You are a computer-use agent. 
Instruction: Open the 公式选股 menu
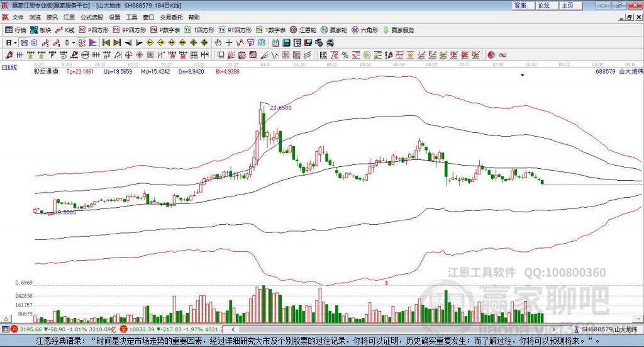tap(92, 17)
